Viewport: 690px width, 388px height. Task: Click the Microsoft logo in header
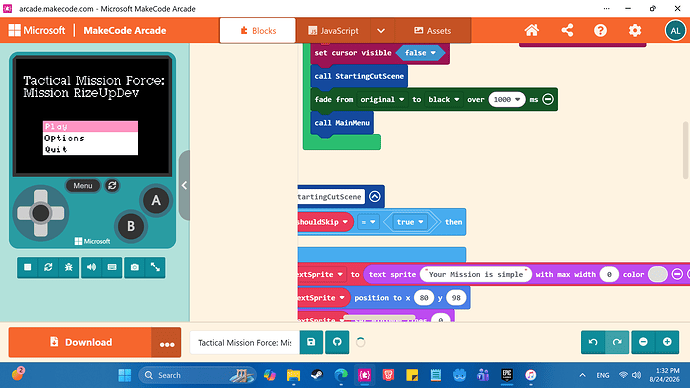point(37,30)
